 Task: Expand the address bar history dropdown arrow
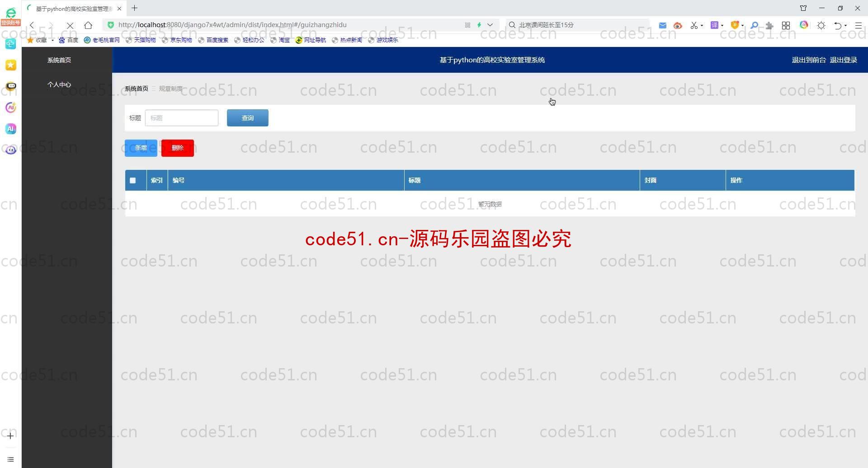490,25
